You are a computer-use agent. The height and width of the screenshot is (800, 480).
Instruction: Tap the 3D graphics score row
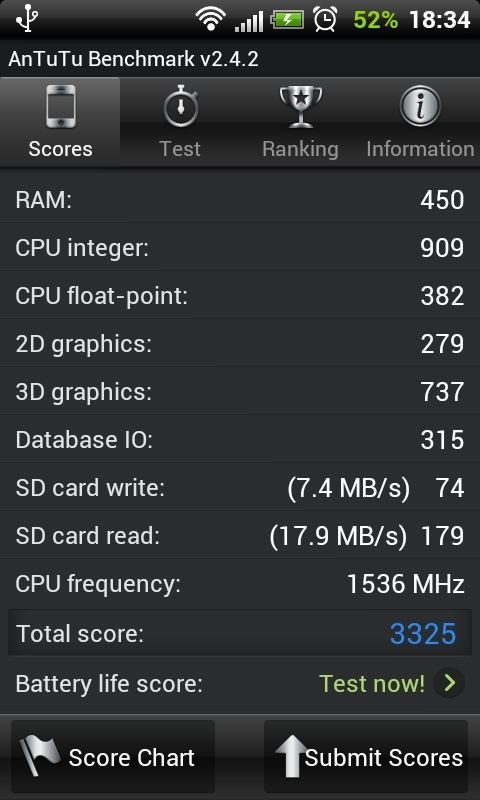[240, 392]
